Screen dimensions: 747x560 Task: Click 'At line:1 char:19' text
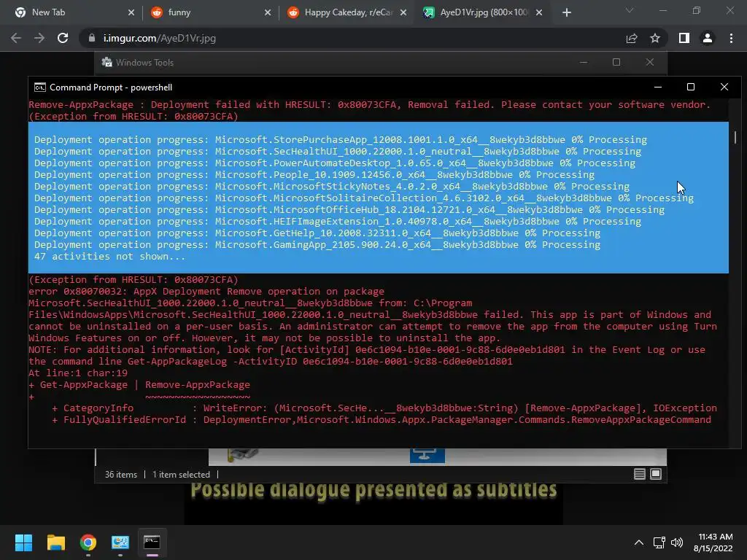(78, 373)
